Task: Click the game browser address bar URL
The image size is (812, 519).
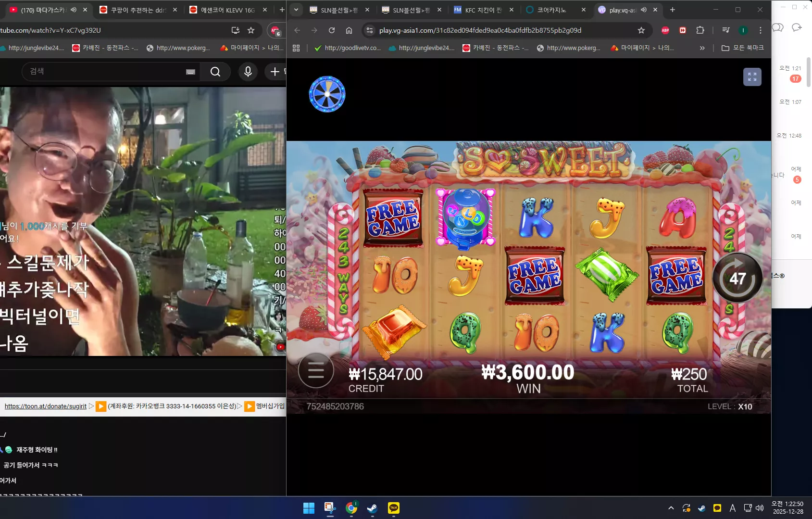Action: tap(480, 30)
